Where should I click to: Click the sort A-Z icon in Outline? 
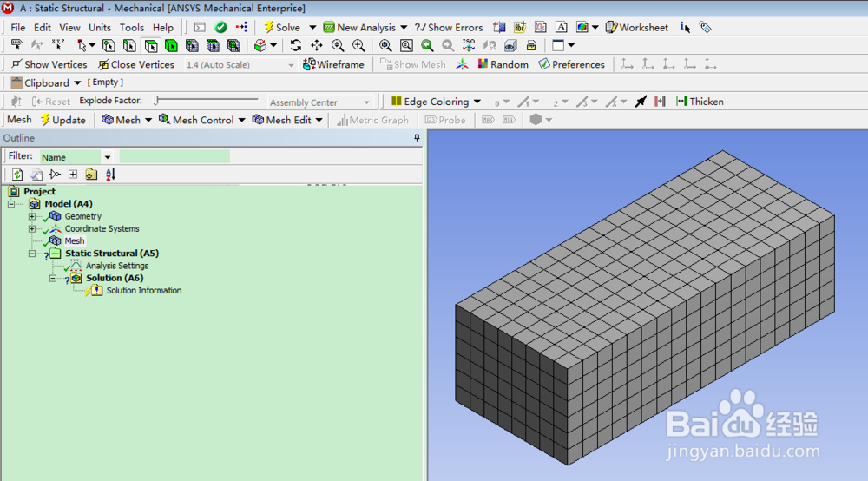(110, 175)
